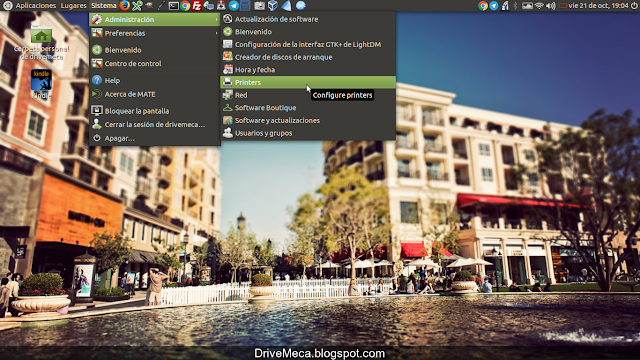
Task: Launch the Chrome icon among panel launchers
Action: point(185,6)
